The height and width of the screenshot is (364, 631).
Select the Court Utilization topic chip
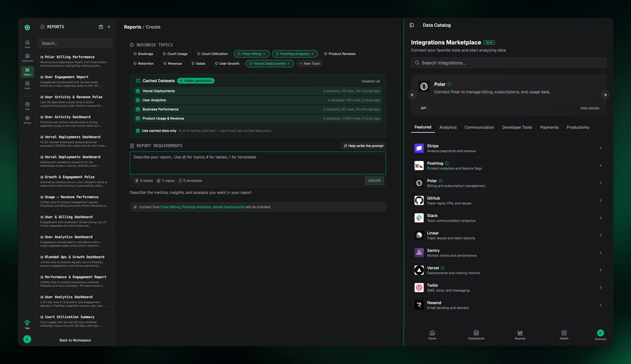tap(212, 54)
